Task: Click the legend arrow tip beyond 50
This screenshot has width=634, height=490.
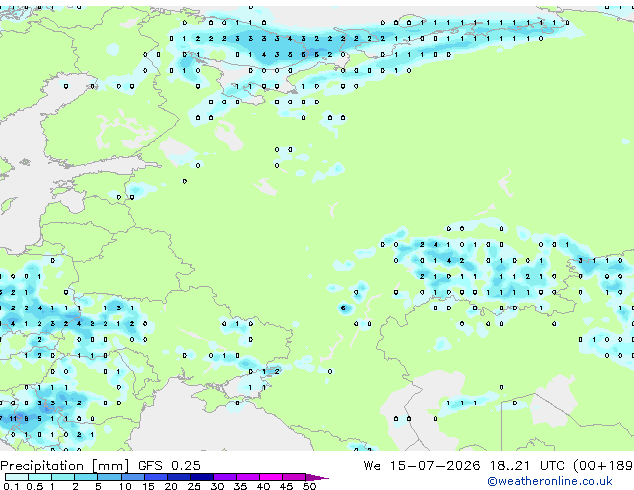Action: [x=317, y=477]
